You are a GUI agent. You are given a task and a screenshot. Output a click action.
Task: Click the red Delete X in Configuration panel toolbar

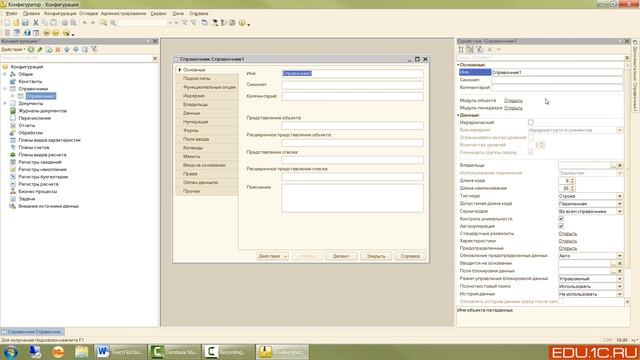coord(58,49)
